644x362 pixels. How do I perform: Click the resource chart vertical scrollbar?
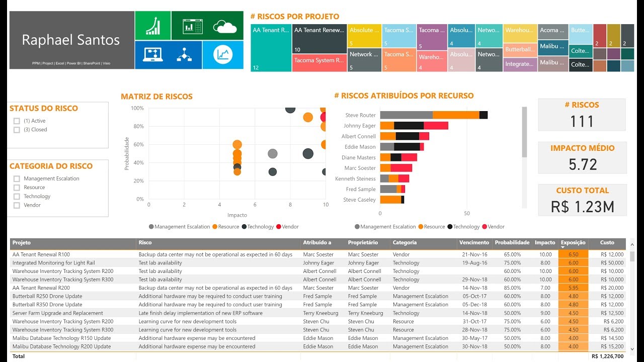(x=524, y=132)
